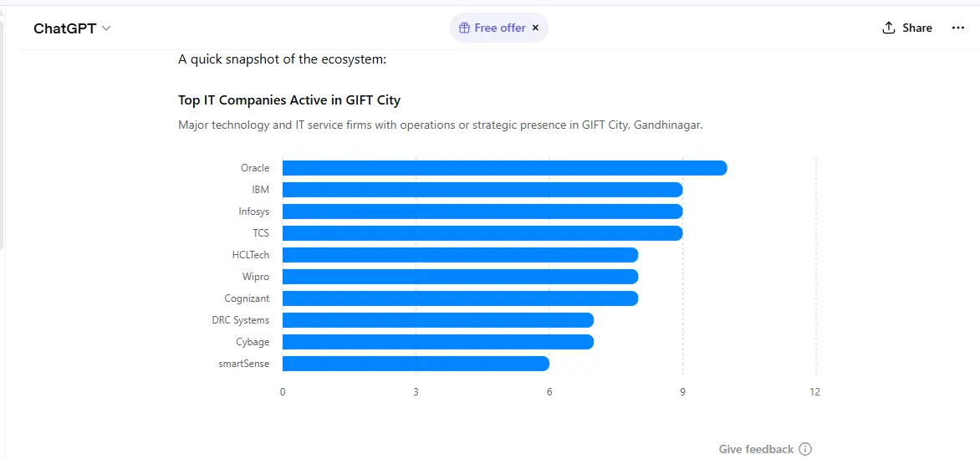
Task: Click the x-axis value 12
Action: (x=815, y=392)
